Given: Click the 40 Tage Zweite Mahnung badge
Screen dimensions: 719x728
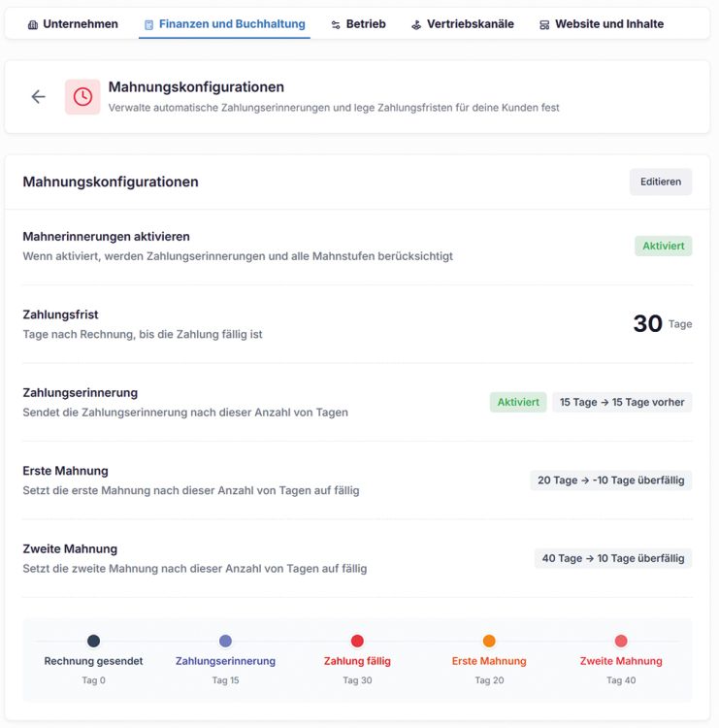Looking at the screenshot, I should click(x=613, y=558).
